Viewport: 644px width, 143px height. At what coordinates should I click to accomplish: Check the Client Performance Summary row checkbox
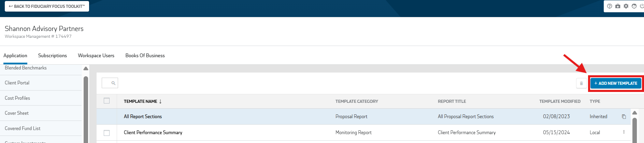coord(106,133)
